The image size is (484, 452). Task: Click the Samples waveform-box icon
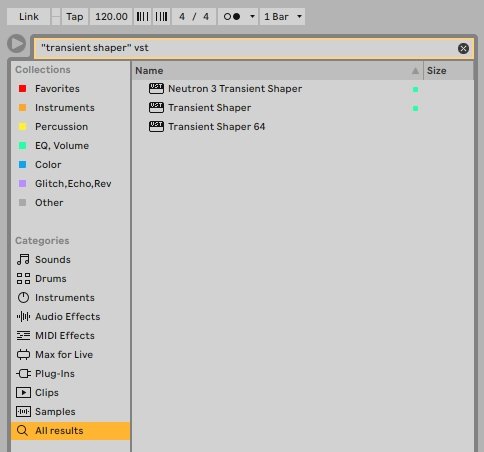(23, 411)
